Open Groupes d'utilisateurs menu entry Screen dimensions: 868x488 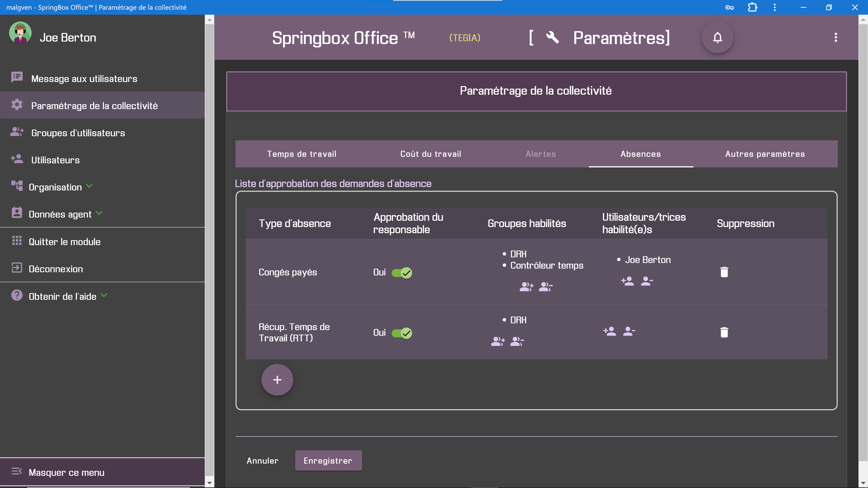[102, 133]
